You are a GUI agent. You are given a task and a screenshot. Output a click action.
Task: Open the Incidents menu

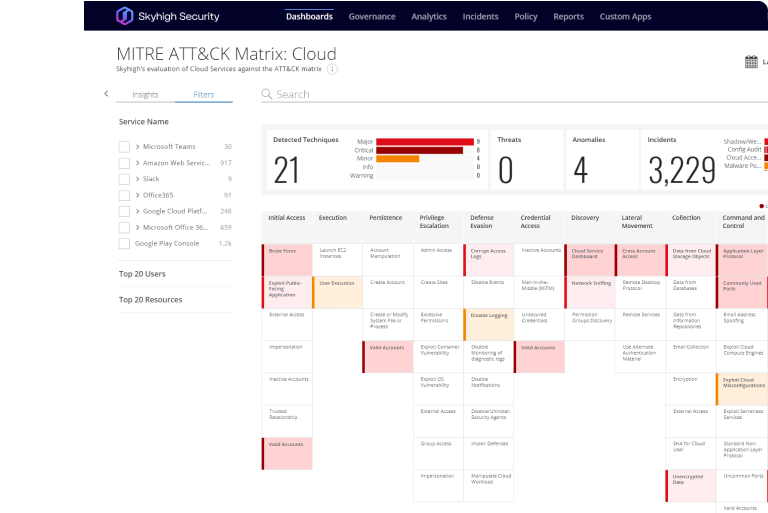pyautogui.click(x=480, y=16)
